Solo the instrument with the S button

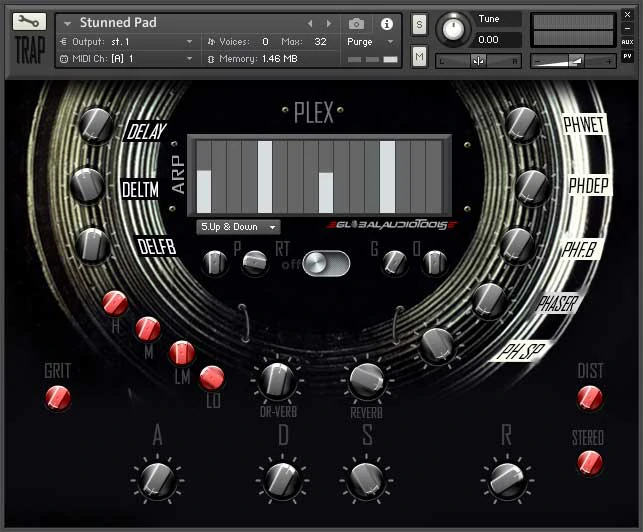click(x=419, y=25)
